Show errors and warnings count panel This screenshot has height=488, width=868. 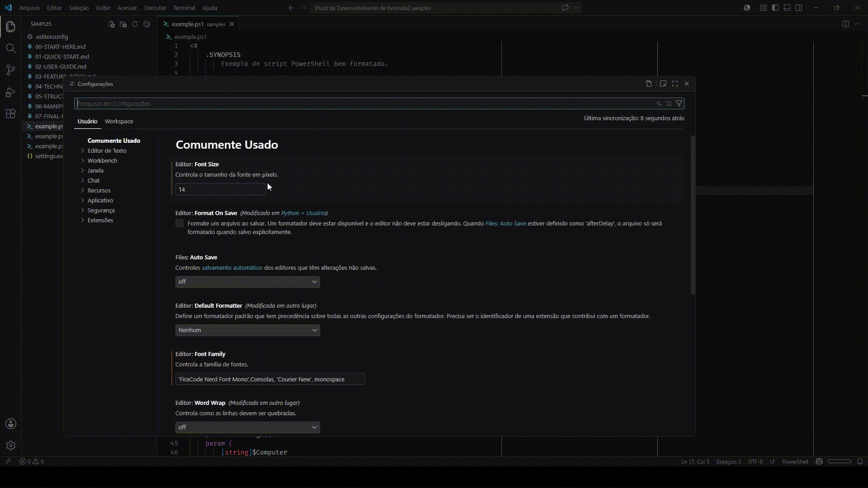coord(32,461)
